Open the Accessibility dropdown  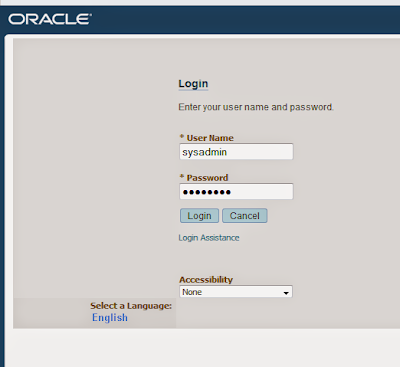236,292
